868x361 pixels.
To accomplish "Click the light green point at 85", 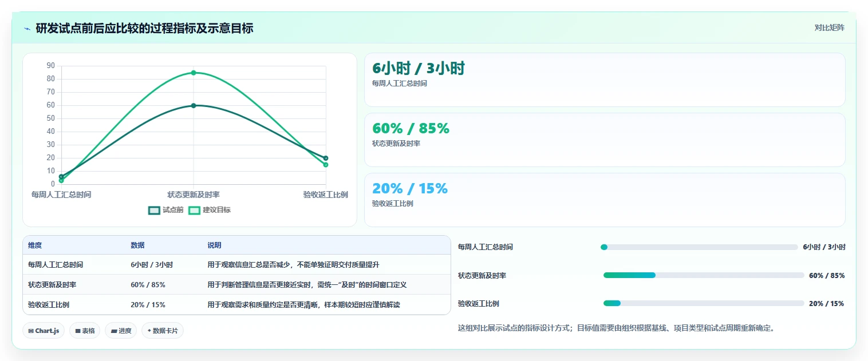I will [194, 73].
